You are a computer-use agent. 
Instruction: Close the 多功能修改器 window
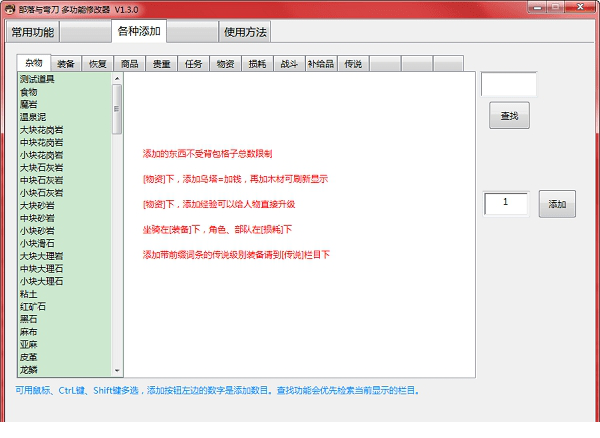[x=580, y=7]
